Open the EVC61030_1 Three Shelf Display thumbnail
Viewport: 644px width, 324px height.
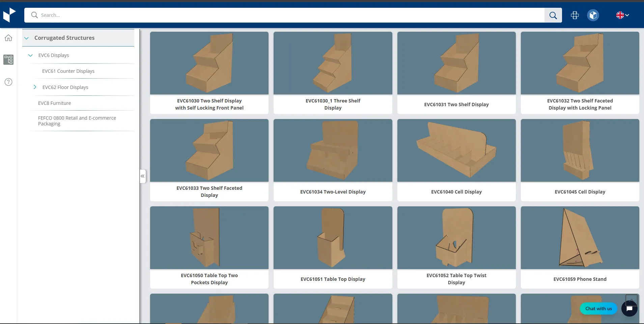coord(333,63)
